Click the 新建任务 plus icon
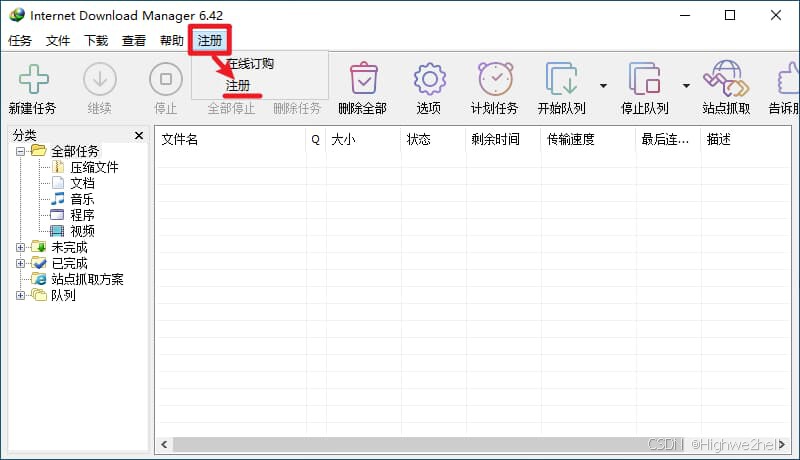 click(x=33, y=78)
